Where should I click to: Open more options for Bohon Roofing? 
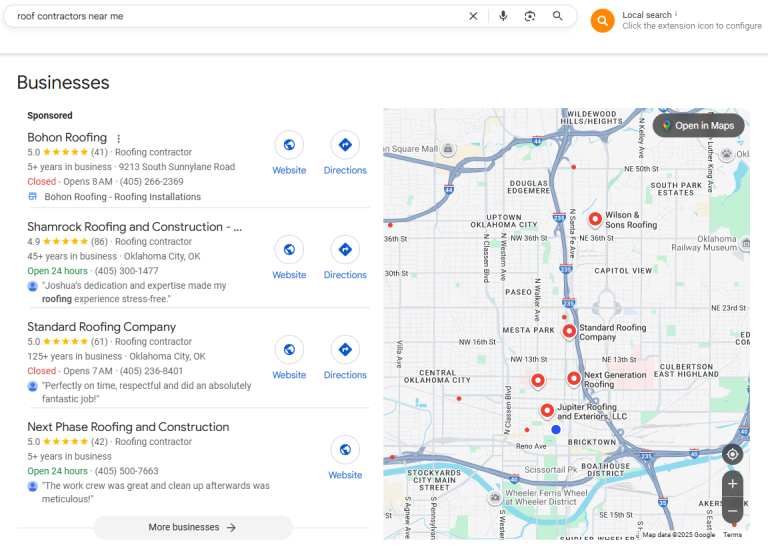[119, 139]
